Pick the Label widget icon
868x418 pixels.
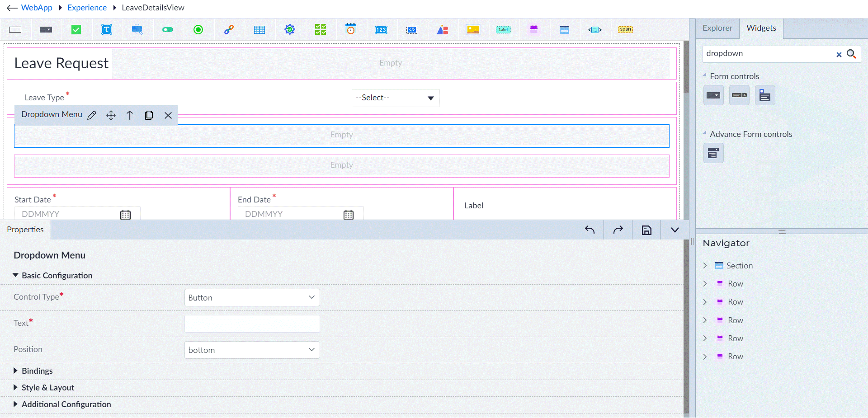[x=503, y=30]
